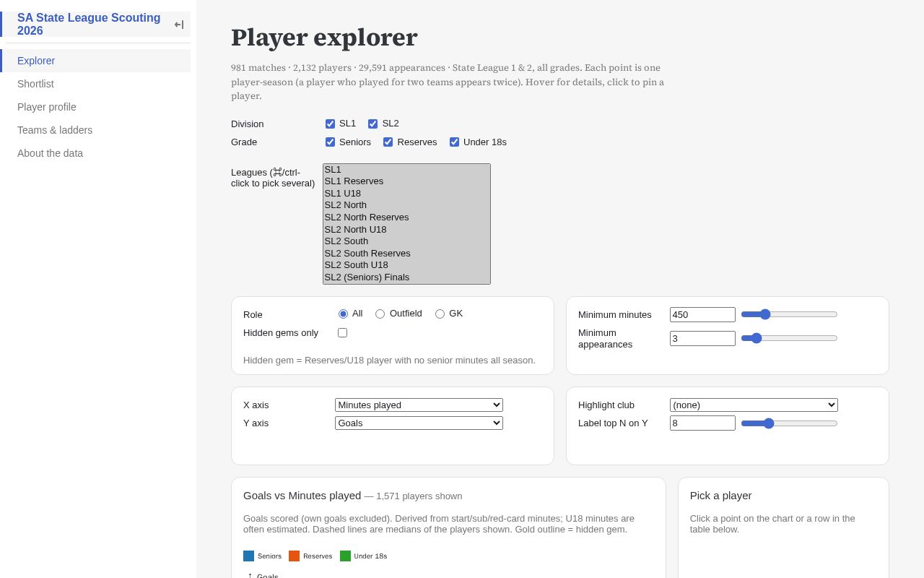Adjust the Minimum appearances slider

(x=789, y=338)
